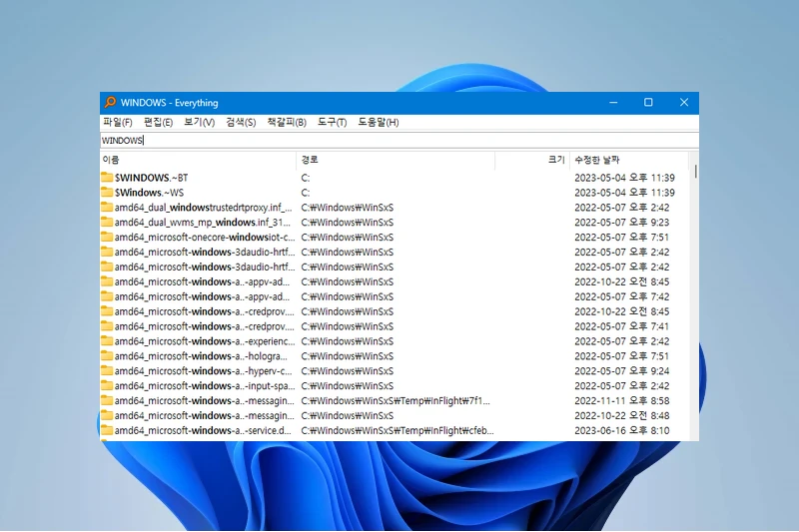Click folder icon of the input-spa... row
The image size is (799, 532).
click(107, 385)
